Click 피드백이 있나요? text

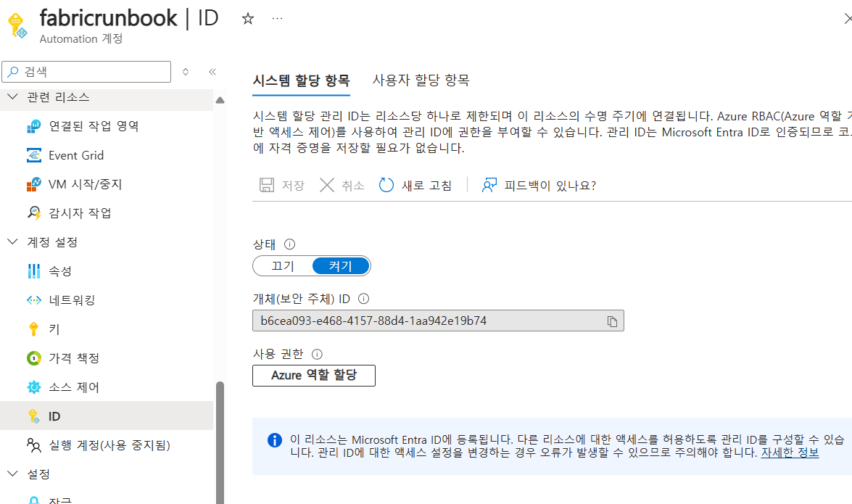pos(550,186)
